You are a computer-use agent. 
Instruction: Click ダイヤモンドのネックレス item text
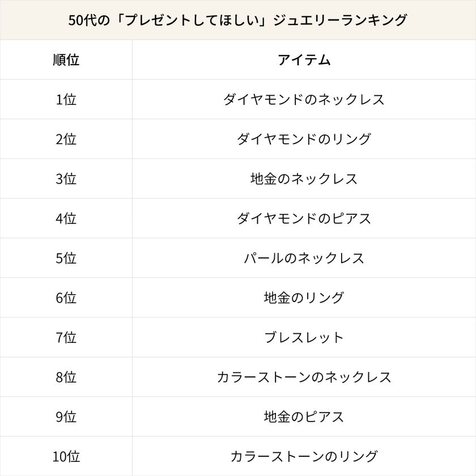[x=304, y=100]
